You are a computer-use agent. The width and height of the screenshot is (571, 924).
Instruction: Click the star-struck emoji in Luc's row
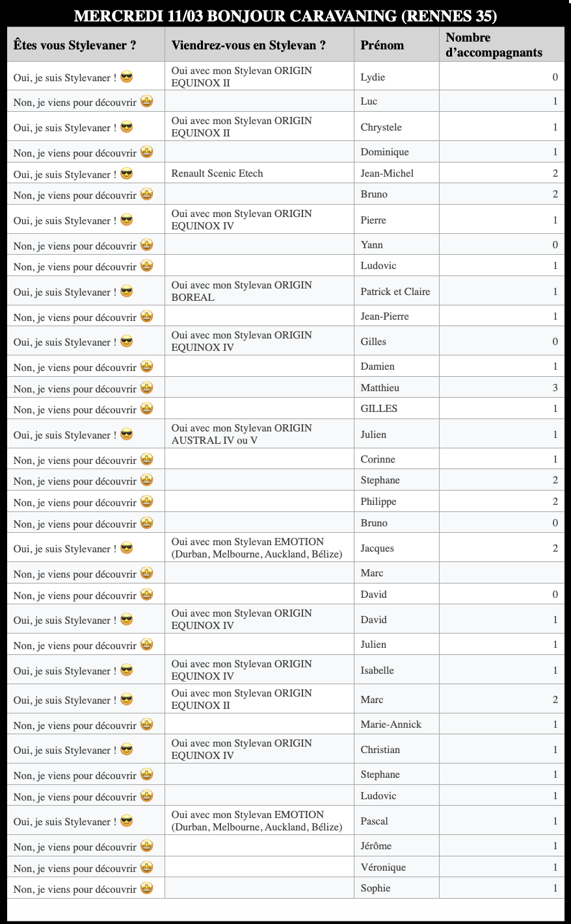click(147, 101)
